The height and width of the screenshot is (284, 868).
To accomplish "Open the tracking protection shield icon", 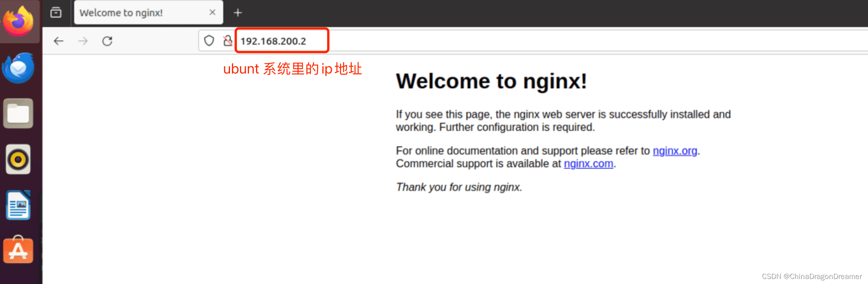I will pos(209,41).
